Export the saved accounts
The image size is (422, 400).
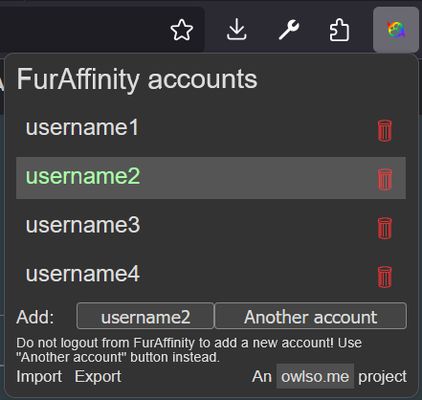click(98, 377)
